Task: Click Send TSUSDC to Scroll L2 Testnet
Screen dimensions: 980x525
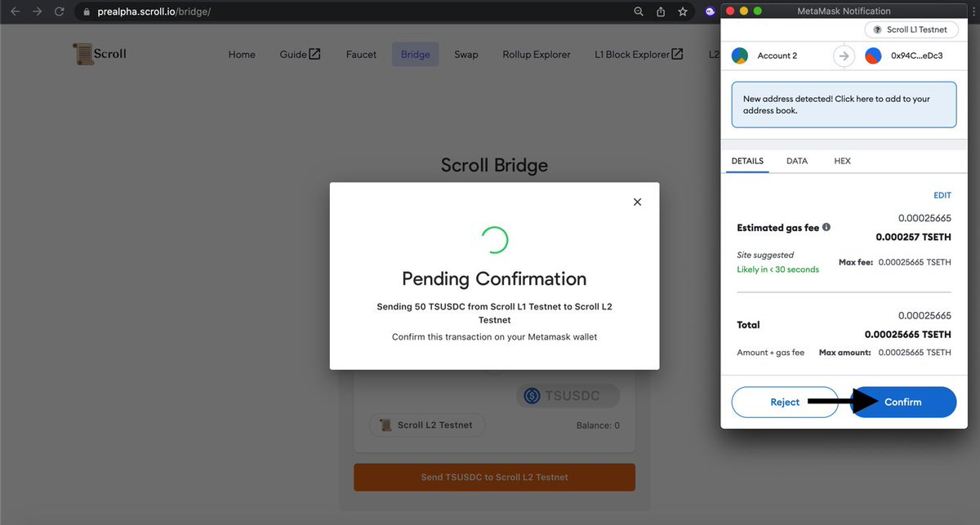Action: coord(494,477)
